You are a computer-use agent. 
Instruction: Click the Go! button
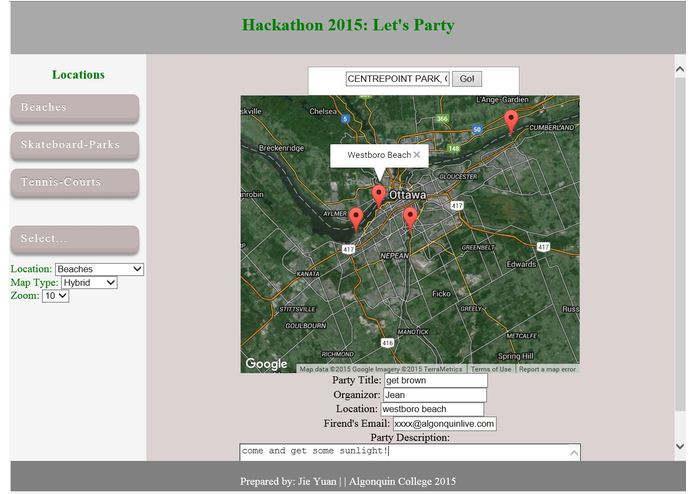pos(467,79)
